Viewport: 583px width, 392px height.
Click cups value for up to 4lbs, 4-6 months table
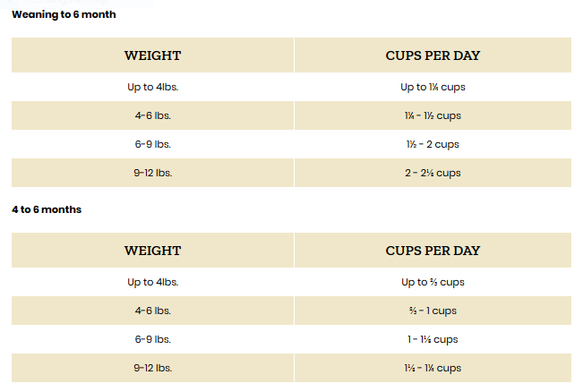433,282
